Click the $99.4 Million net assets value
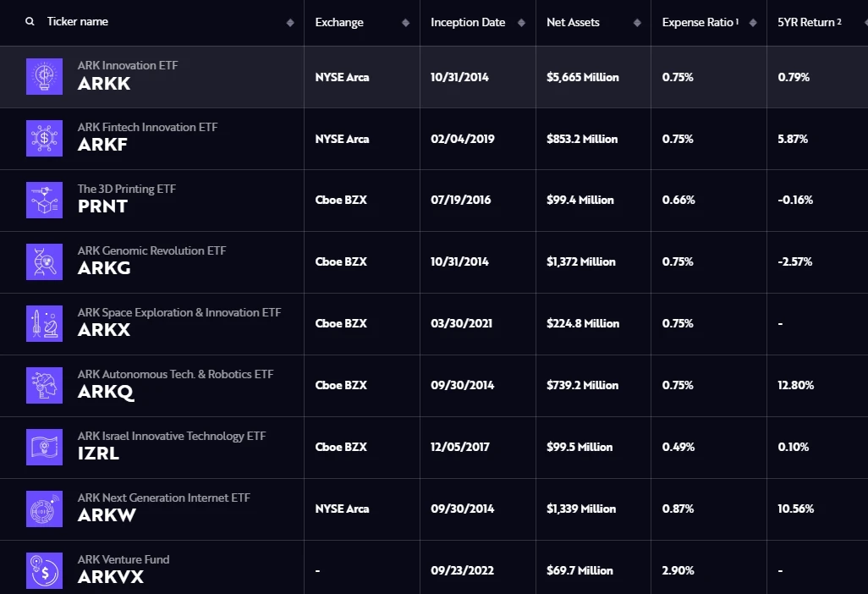 click(x=580, y=200)
